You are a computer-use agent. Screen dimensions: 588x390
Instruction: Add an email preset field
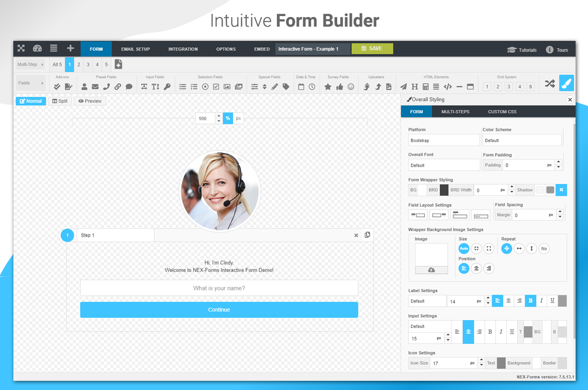pyautogui.click(x=95, y=86)
